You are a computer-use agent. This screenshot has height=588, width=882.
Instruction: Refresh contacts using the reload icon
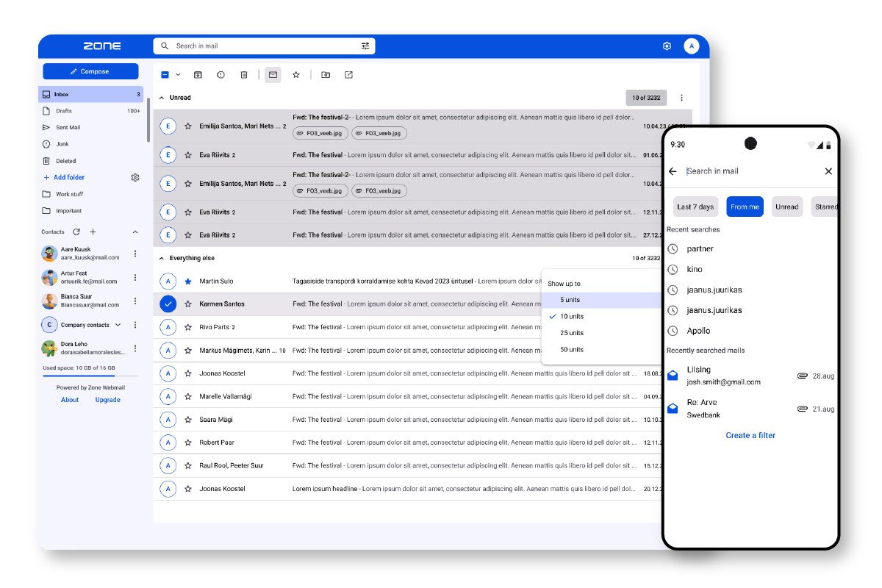pyautogui.click(x=76, y=232)
